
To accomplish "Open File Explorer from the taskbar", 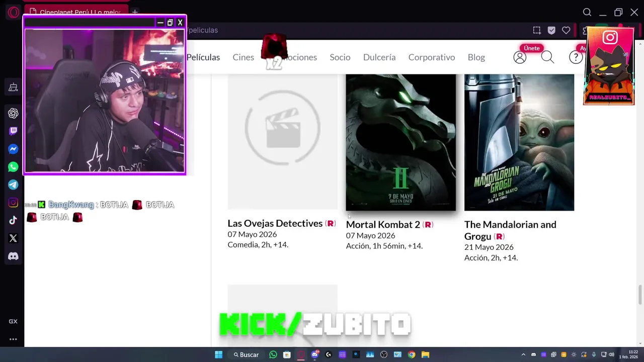I will click(425, 354).
